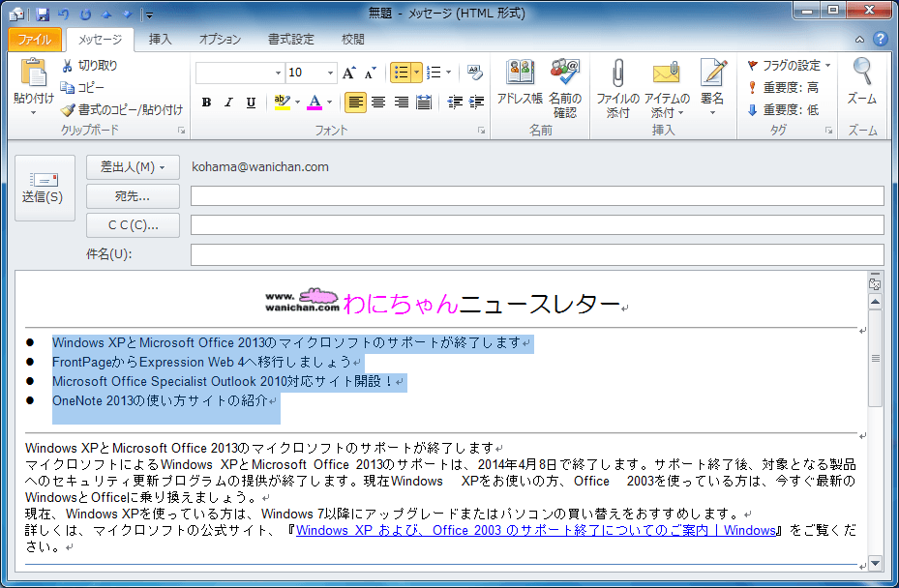This screenshot has width=899, height=588.
Task: Open Windows XP support end link
Action: (535, 530)
